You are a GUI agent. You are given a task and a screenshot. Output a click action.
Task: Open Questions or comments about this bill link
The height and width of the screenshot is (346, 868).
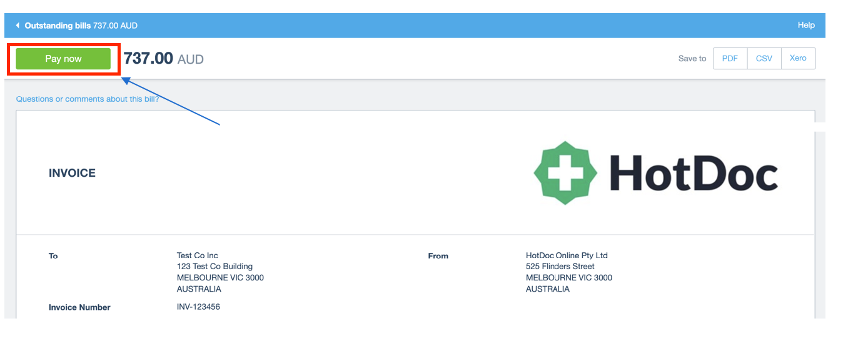click(x=88, y=99)
